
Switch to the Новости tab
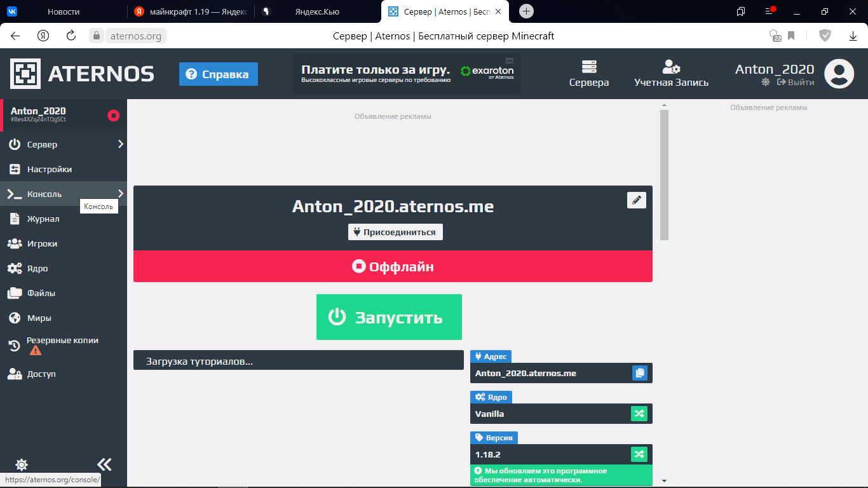click(64, 11)
